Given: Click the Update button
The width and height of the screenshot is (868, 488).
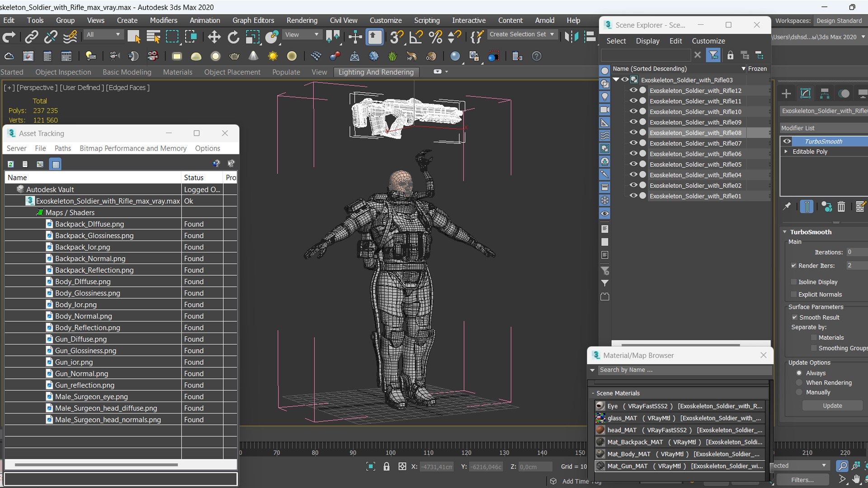Looking at the screenshot, I should point(832,406).
